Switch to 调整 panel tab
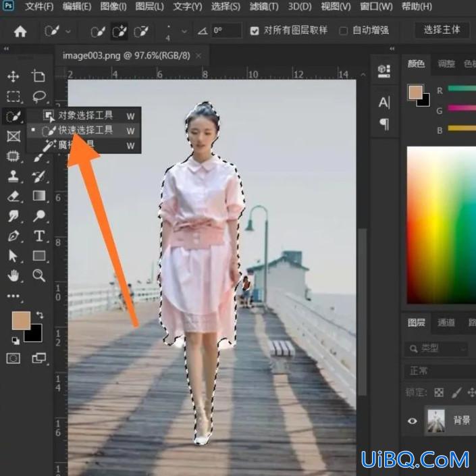The width and height of the screenshot is (476, 476). click(x=446, y=63)
